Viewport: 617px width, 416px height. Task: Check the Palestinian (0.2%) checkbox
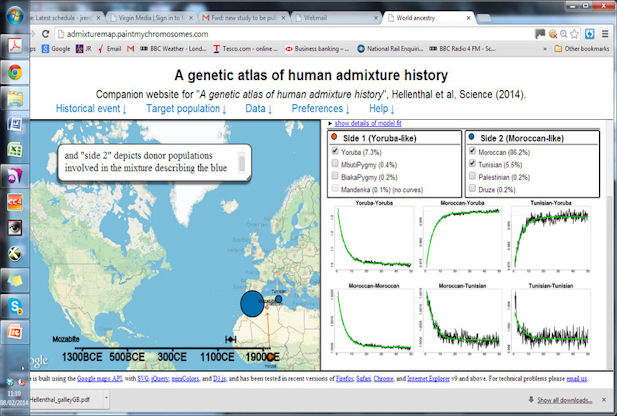click(472, 176)
